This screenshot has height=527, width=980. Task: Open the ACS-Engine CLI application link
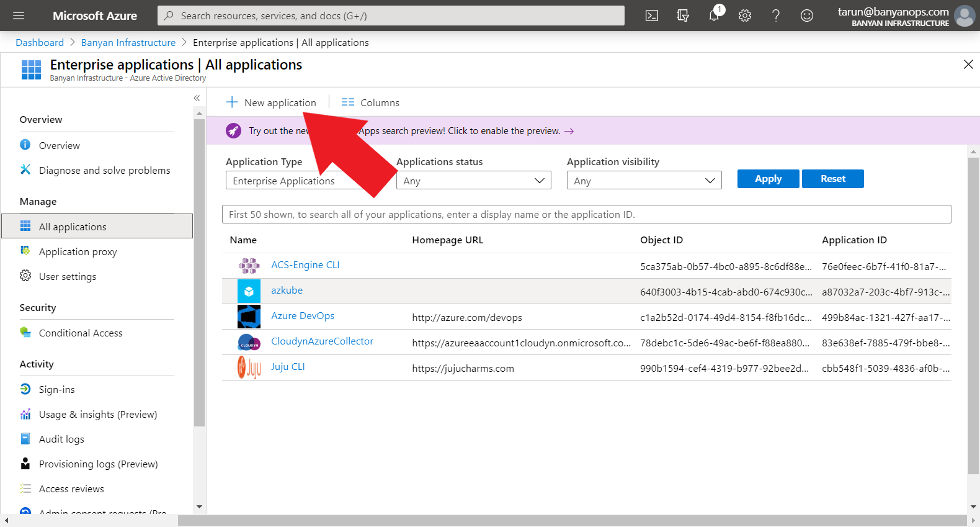tap(305, 264)
